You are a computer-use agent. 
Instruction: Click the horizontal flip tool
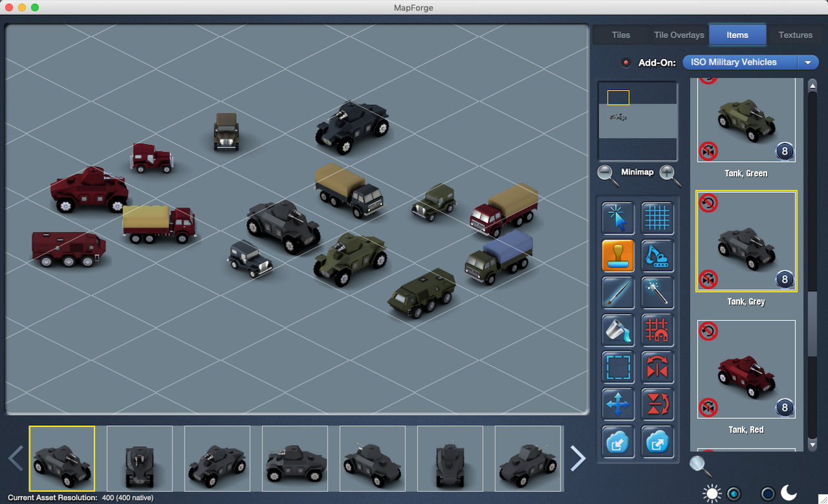tap(657, 367)
